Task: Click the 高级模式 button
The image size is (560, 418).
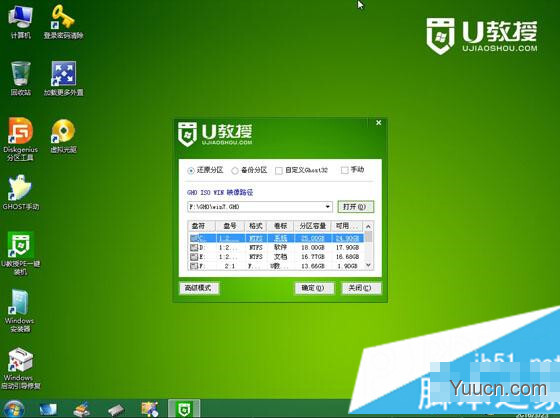Action: (199, 288)
